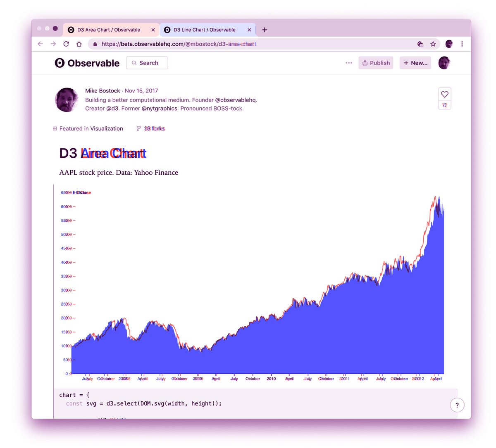
Task: Reload the page with refresh icon
Action: coord(66,44)
